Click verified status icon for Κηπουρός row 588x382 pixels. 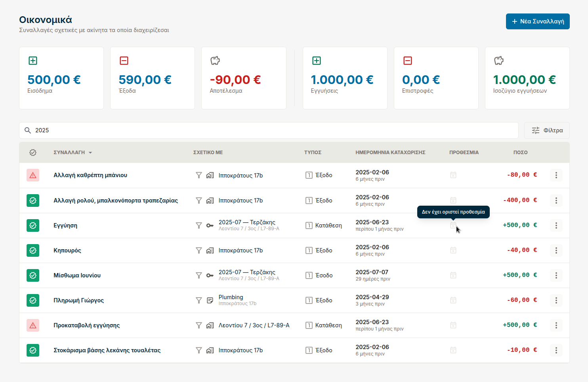[x=33, y=250]
